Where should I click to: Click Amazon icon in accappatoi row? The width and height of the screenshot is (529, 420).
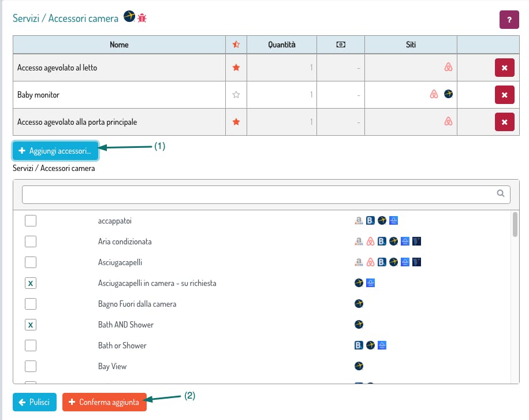[359, 221]
